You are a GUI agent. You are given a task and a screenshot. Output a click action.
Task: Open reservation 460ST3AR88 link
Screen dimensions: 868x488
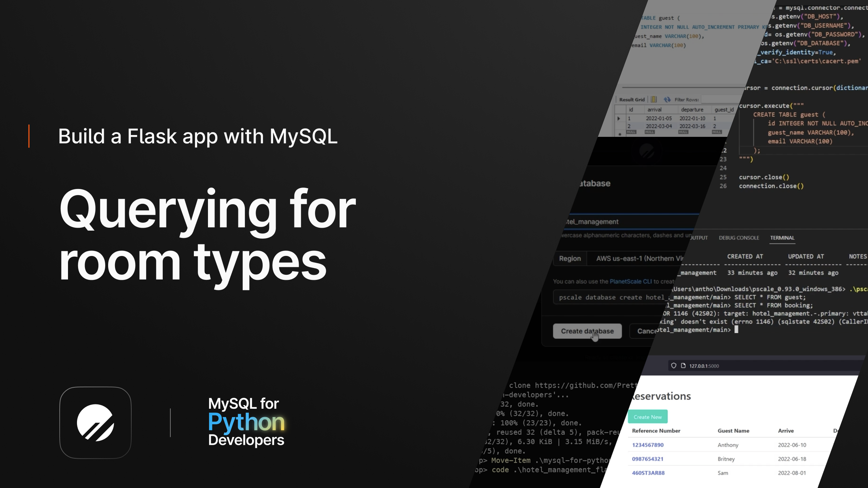coord(648,473)
